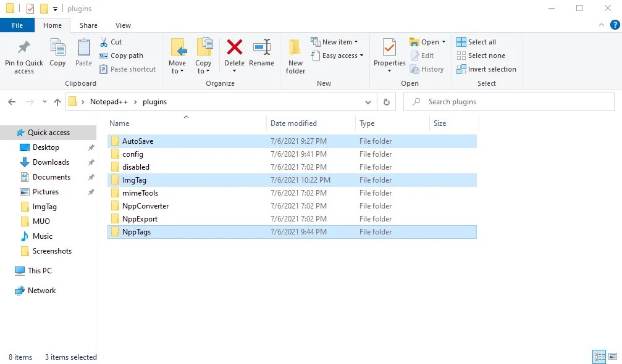This screenshot has height=364, width=622.
Task: Navigate back with the Back arrow
Action: [x=11, y=101]
